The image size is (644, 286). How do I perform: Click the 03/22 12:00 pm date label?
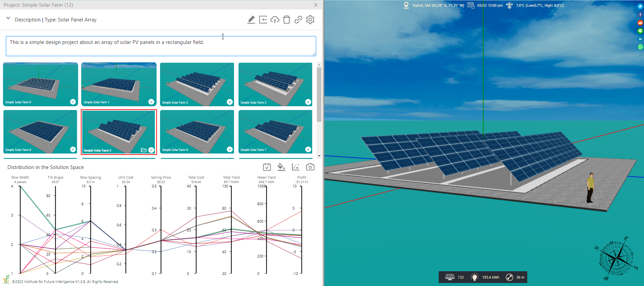[x=490, y=5]
